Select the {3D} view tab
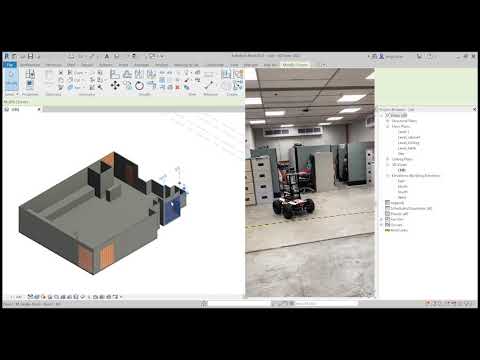The image size is (480, 360). pos(22,109)
